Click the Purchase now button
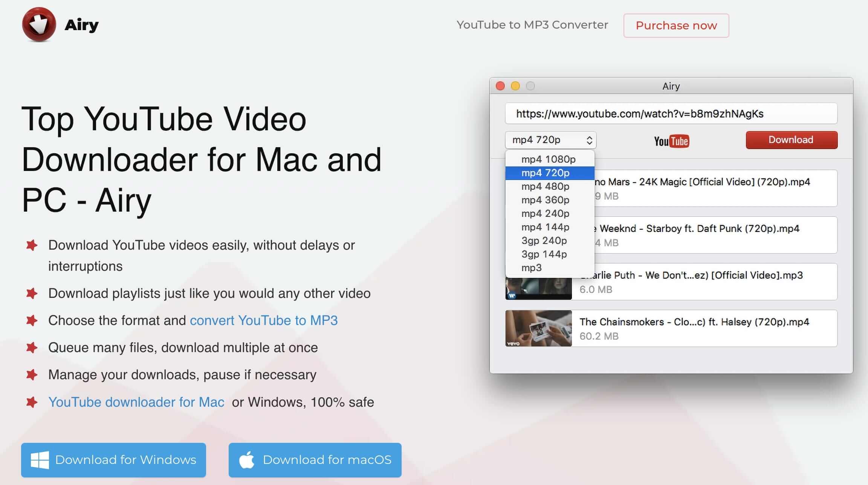The image size is (868, 485). click(x=676, y=26)
